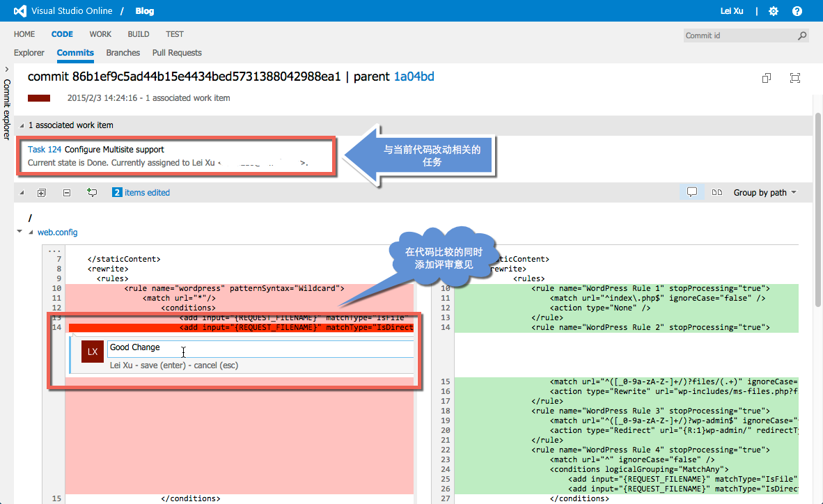The height and width of the screenshot is (504, 823).
Task: Click the vertical Commit explorer label
Action: tap(7, 109)
